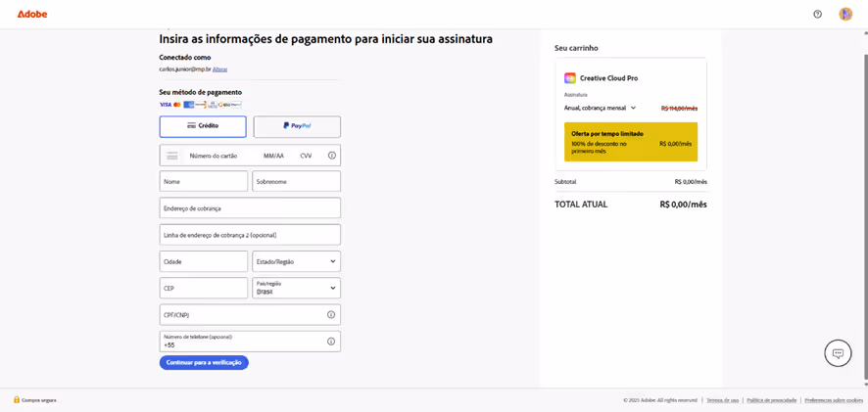The height and width of the screenshot is (412, 868).
Task: Open Termos de uso link
Action: click(722, 400)
